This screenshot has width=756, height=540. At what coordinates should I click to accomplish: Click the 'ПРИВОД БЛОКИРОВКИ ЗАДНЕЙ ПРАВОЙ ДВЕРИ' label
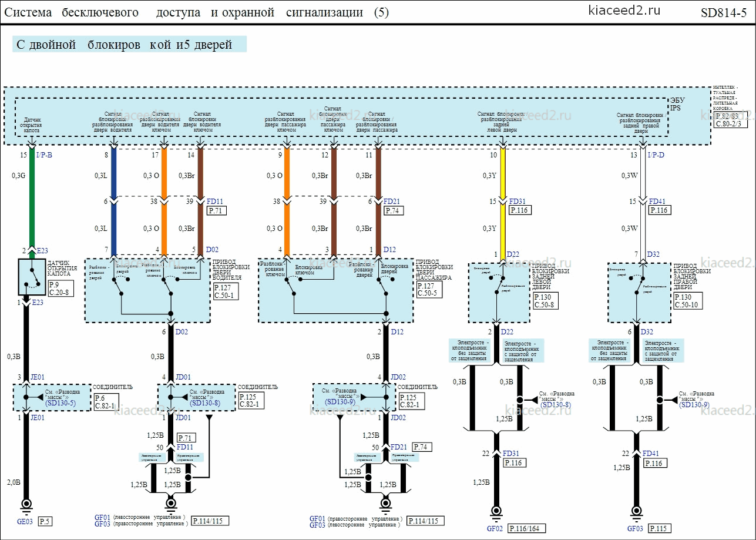click(x=692, y=277)
